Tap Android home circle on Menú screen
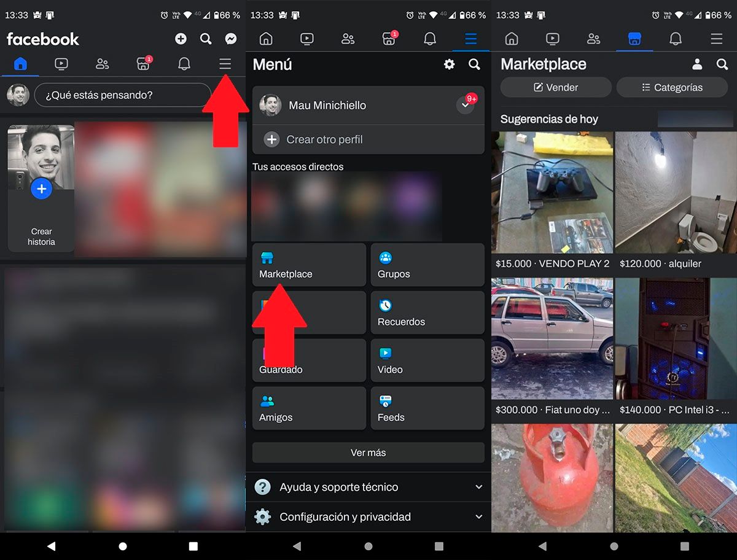 click(x=368, y=546)
